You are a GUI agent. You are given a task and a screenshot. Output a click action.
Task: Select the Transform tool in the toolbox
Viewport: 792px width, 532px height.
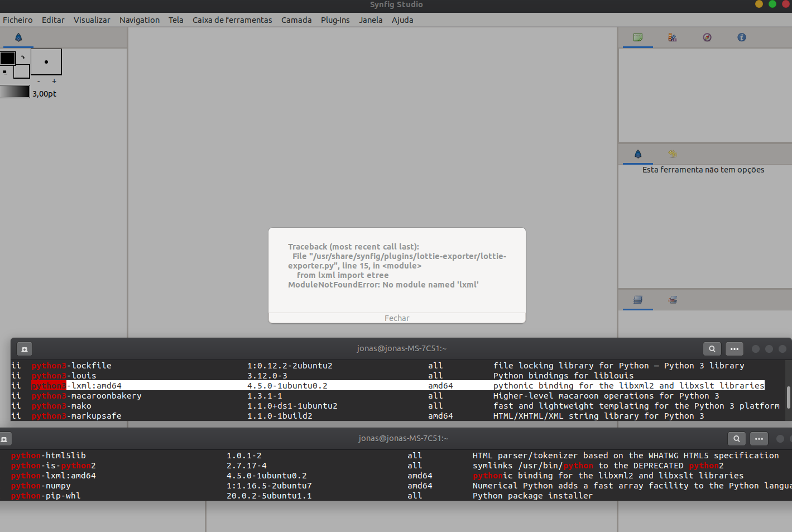pos(18,37)
